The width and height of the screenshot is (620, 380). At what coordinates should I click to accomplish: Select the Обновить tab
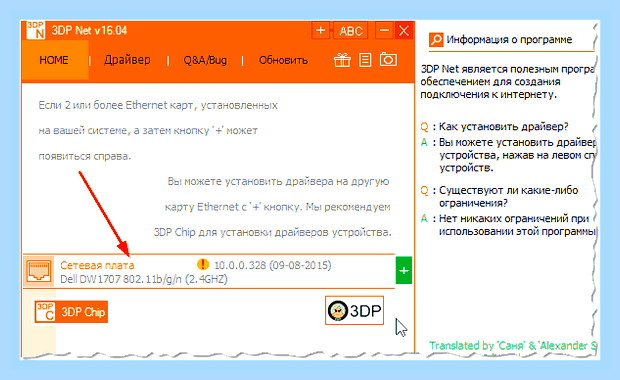283,60
